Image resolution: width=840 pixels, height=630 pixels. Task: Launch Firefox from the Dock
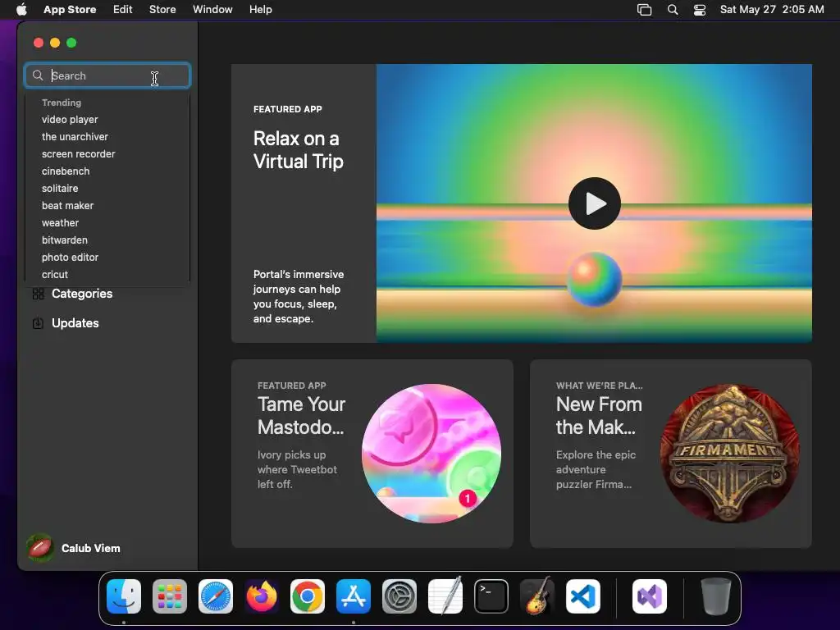[x=262, y=596]
